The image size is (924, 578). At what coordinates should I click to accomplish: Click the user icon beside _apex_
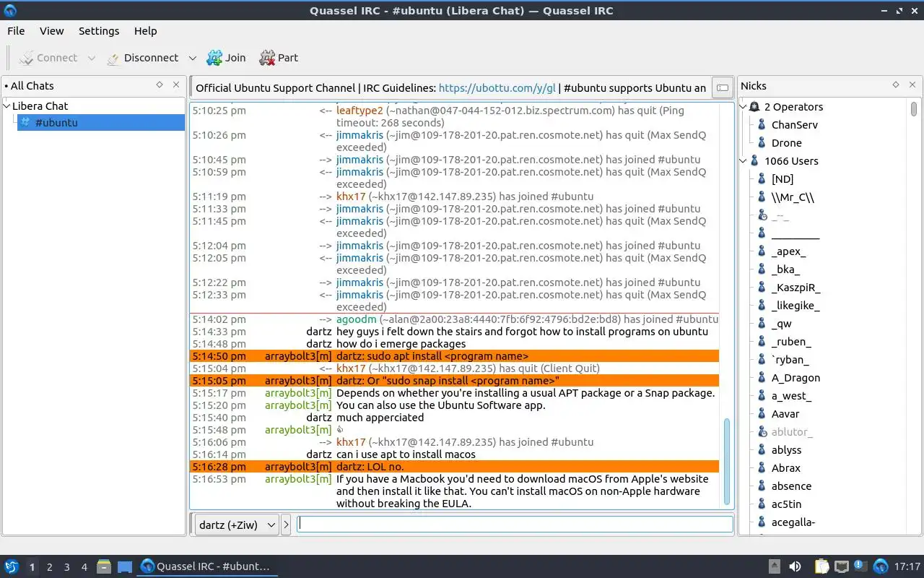point(762,251)
